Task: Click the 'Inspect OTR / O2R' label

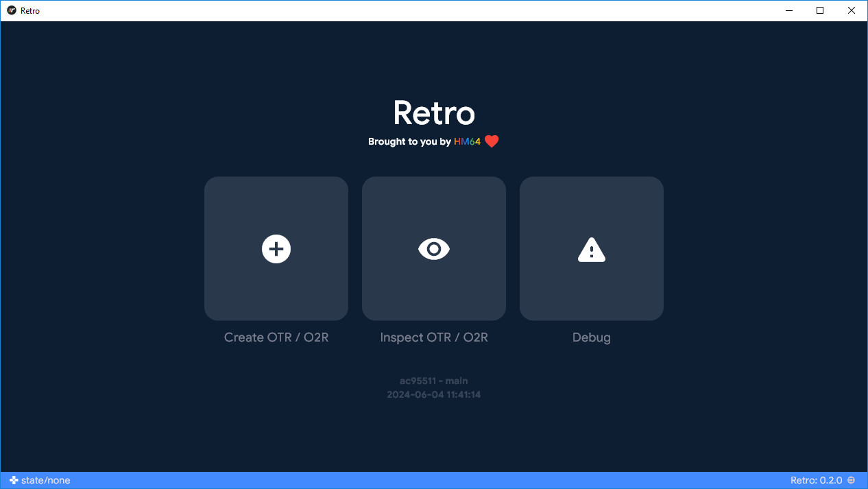Action: 434,337
